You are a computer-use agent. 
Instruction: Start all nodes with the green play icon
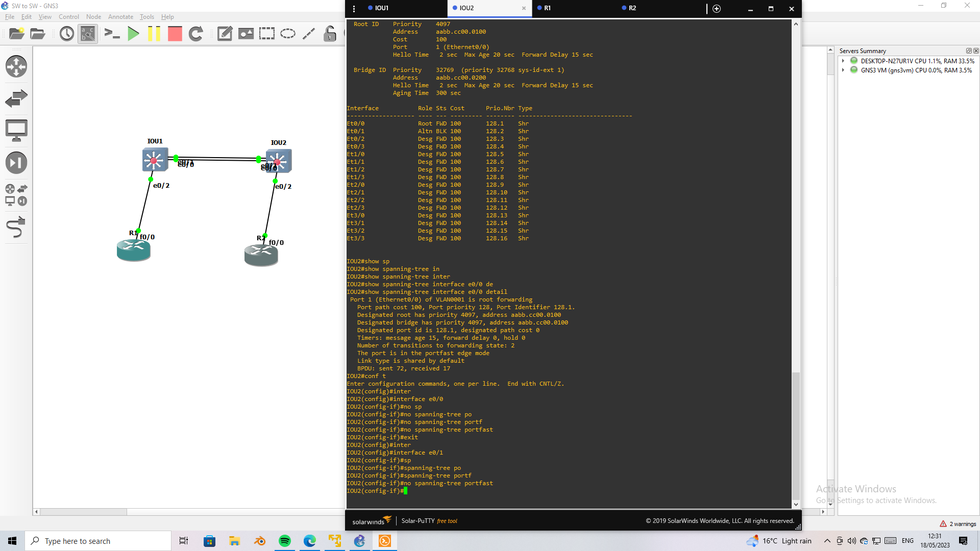pyautogui.click(x=134, y=34)
